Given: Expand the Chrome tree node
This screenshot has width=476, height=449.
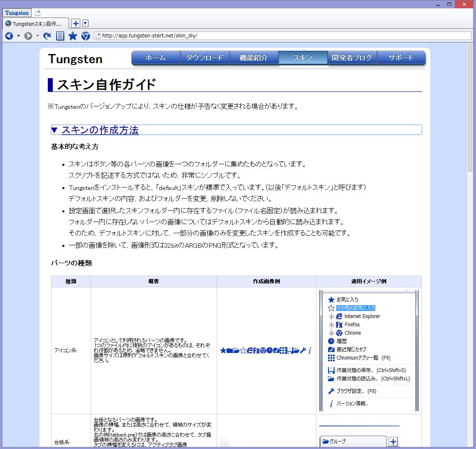Looking at the screenshot, I should coord(331,333).
